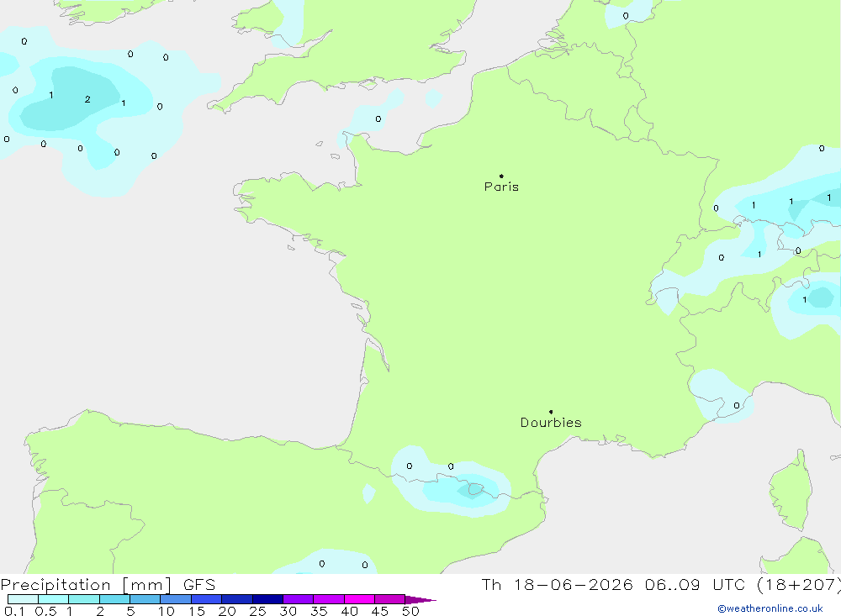Pick the 40–45 mm magenta legend swatch
The width and height of the screenshot is (841, 616).
click(359, 599)
